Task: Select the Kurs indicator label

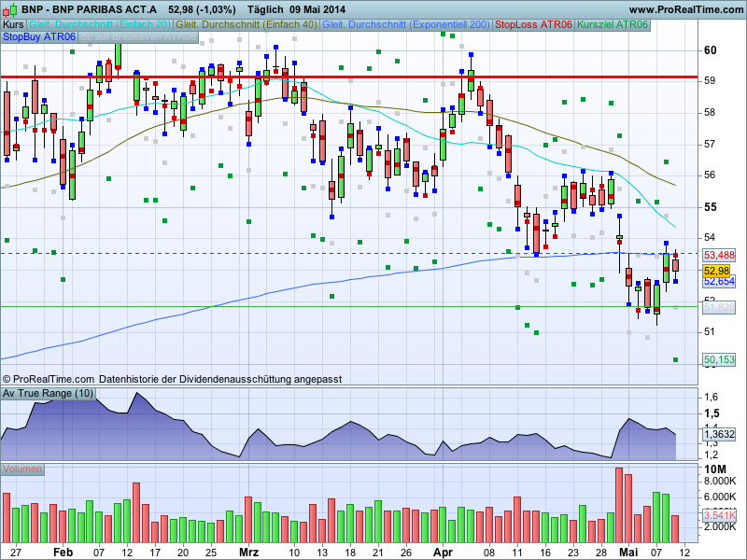Action: (x=13, y=25)
